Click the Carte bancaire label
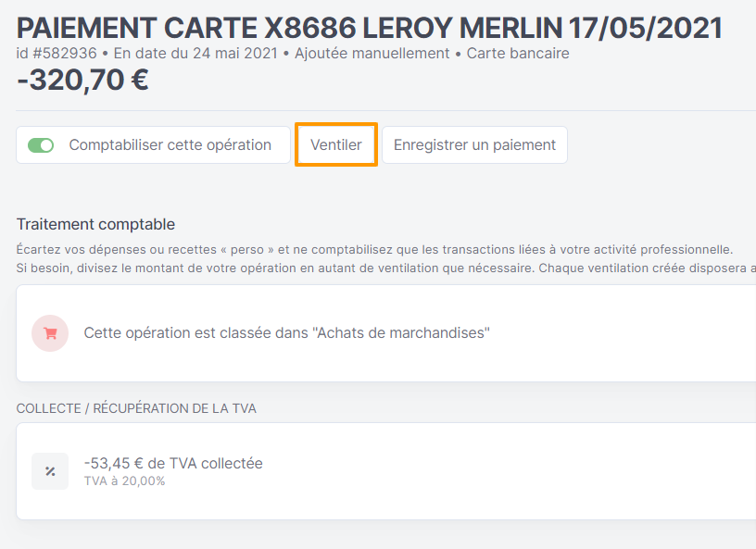756x549 pixels. (518, 53)
